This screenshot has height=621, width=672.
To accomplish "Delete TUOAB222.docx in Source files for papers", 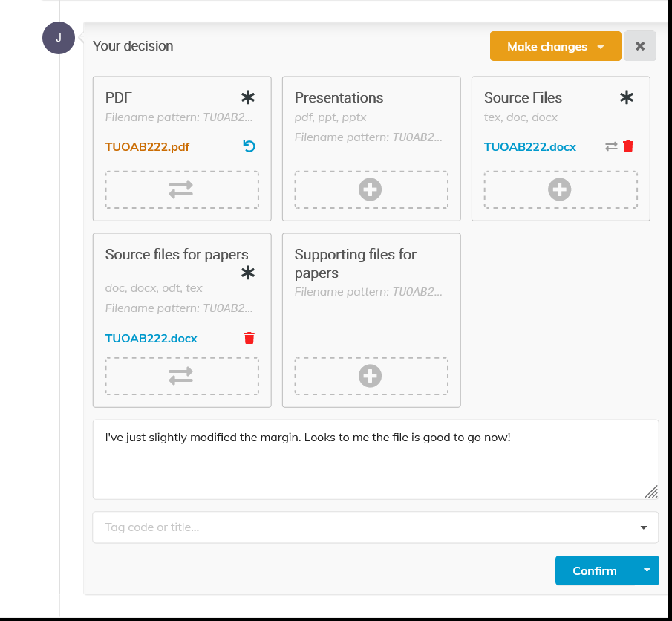I will pos(249,338).
